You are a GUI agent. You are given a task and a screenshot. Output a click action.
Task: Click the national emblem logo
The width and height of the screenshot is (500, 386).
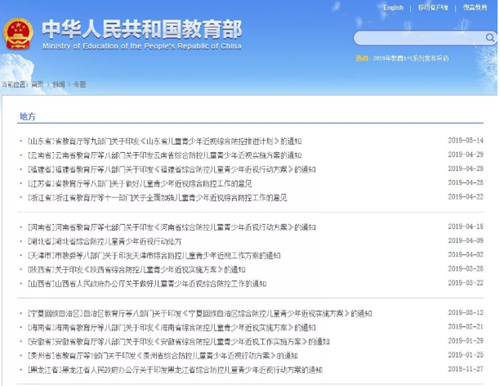18,34
